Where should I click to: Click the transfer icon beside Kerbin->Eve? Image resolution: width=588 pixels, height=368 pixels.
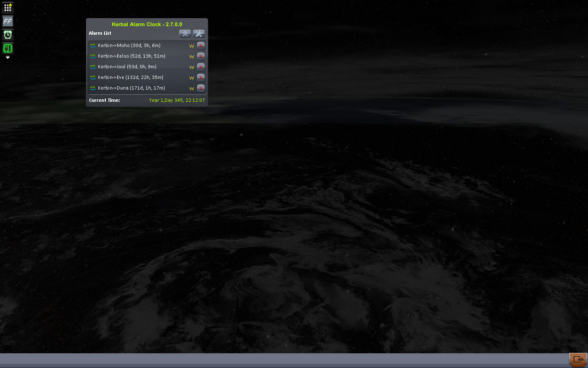pyautogui.click(x=93, y=78)
